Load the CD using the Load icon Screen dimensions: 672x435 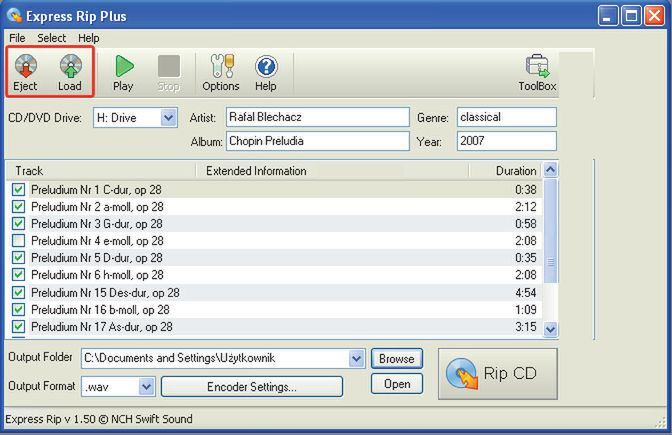pyautogui.click(x=70, y=72)
